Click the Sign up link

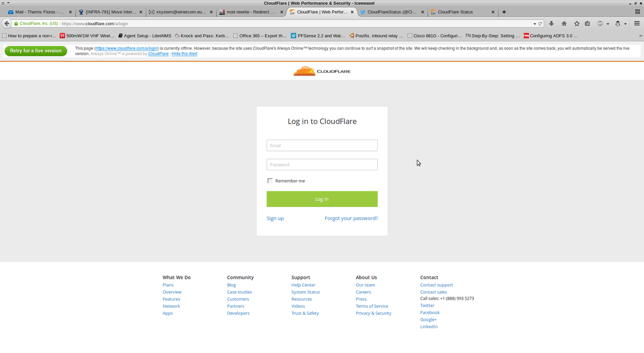point(275,219)
